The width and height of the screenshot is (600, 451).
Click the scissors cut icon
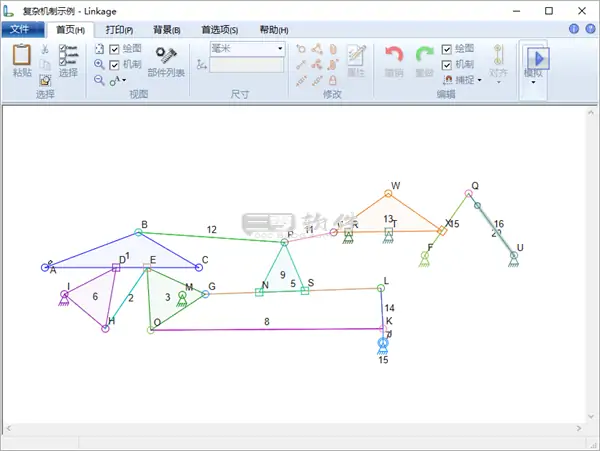click(x=45, y=49)
